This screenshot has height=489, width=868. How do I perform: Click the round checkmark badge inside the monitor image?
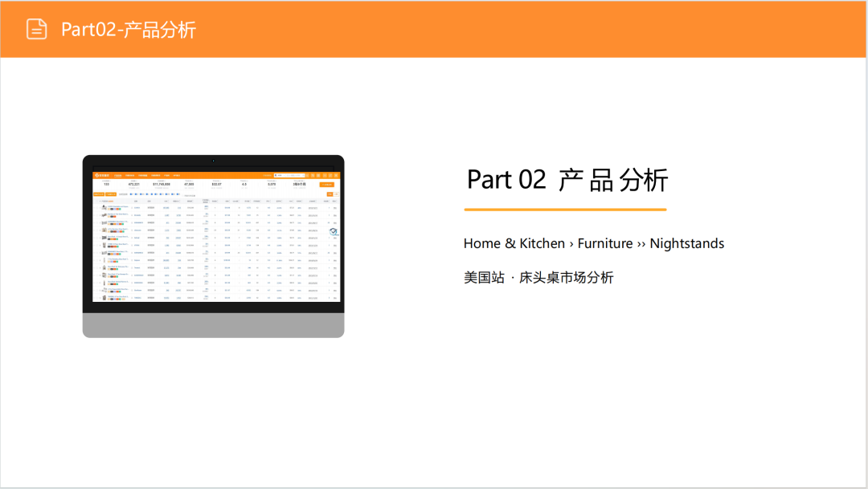click(334, 232)
